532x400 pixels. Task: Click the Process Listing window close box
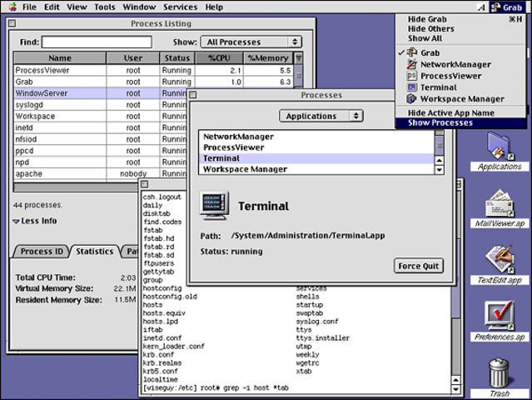click(12, 23)
